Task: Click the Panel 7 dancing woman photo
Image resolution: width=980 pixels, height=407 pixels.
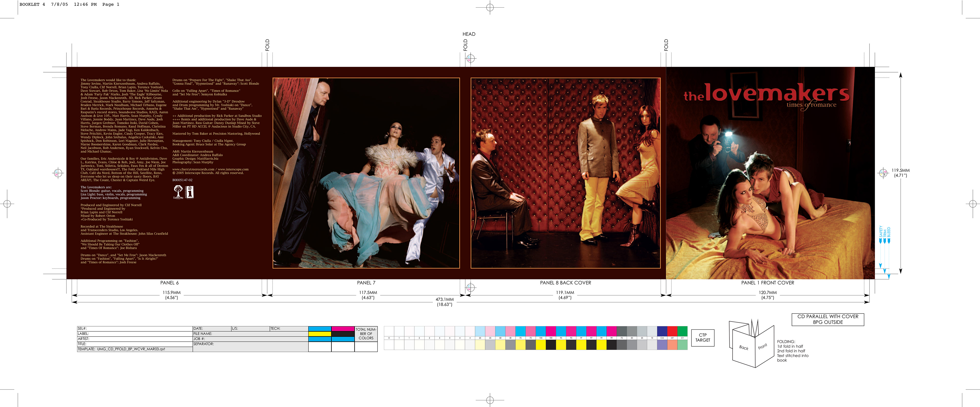Action: tap(366, 173)
